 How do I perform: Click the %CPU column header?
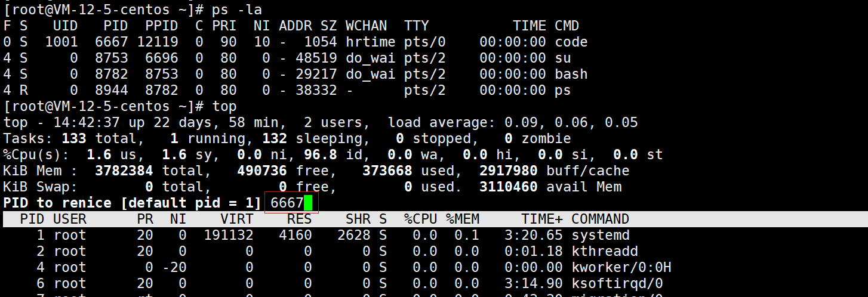click(420, 219)
